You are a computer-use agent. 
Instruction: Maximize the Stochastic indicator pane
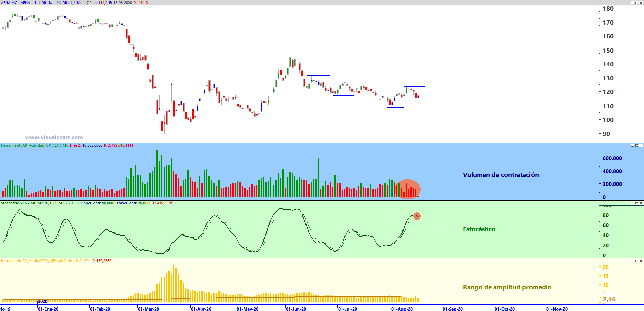pos(637,203)
